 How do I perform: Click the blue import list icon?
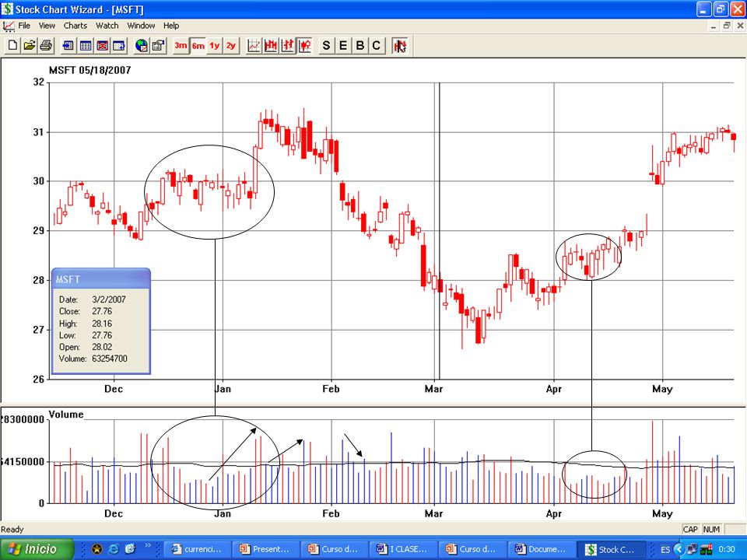point(68,46)
